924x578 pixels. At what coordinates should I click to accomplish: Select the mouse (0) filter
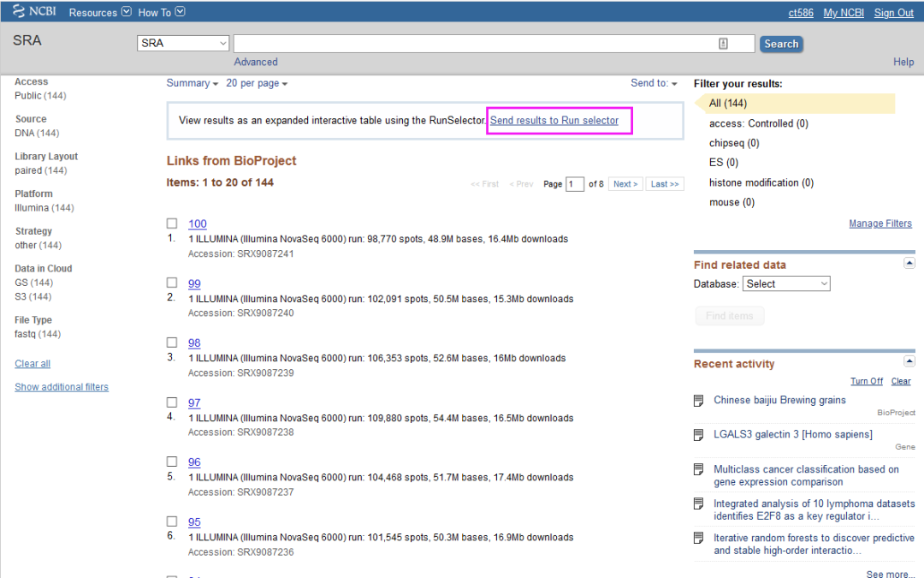click(x=731, y=202)
